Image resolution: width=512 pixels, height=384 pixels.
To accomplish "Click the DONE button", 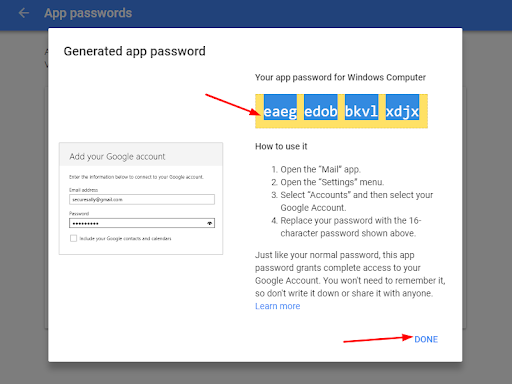I will 426,339.
